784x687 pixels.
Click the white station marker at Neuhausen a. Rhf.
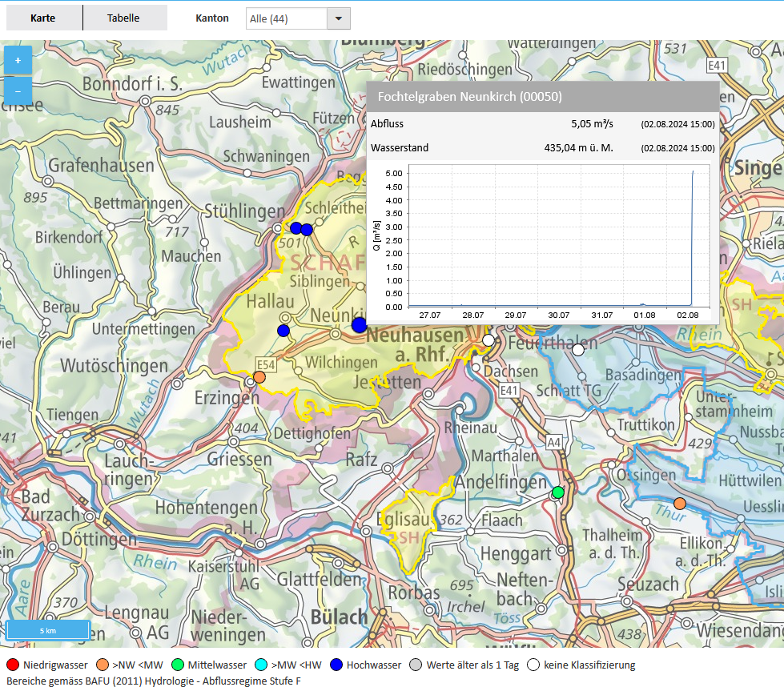coord(488,340)
